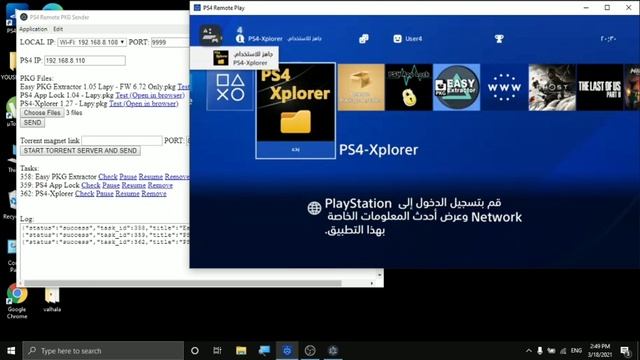The image size is (640, 360).
Task: Open Google Chrome desktop shortcut
Action: 17,301
